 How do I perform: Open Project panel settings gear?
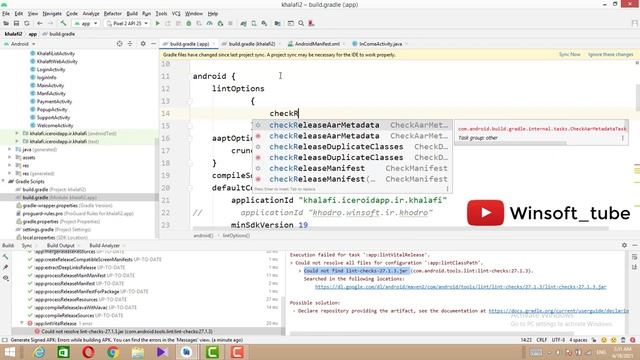[x=143, y=44]
